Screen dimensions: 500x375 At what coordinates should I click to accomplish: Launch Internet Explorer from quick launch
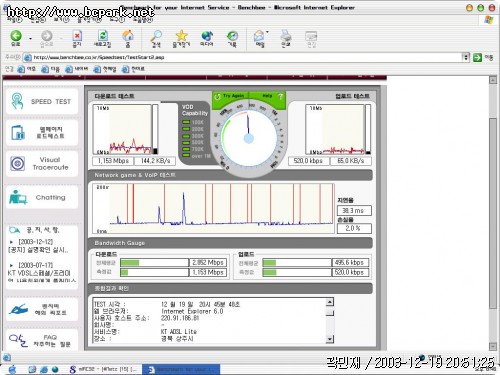tap(44, 369)
